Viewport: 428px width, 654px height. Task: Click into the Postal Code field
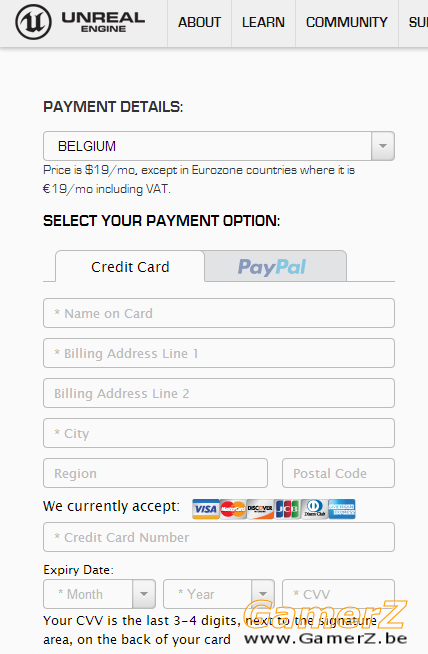pos(338,473)
